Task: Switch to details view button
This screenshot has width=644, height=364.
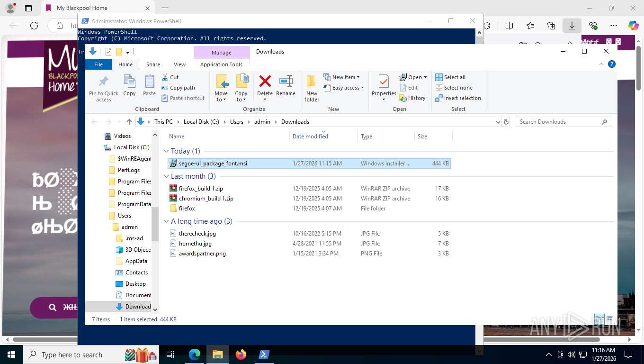Action: pyautogui.click(x=599, y=319)
